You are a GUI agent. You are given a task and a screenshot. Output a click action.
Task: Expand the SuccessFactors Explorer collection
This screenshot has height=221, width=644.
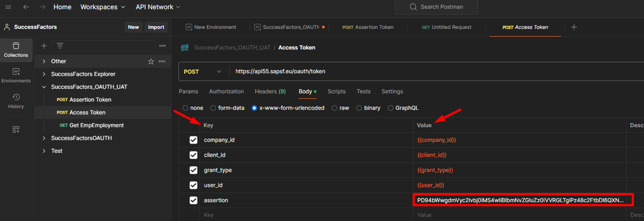(x=44, y=74)
